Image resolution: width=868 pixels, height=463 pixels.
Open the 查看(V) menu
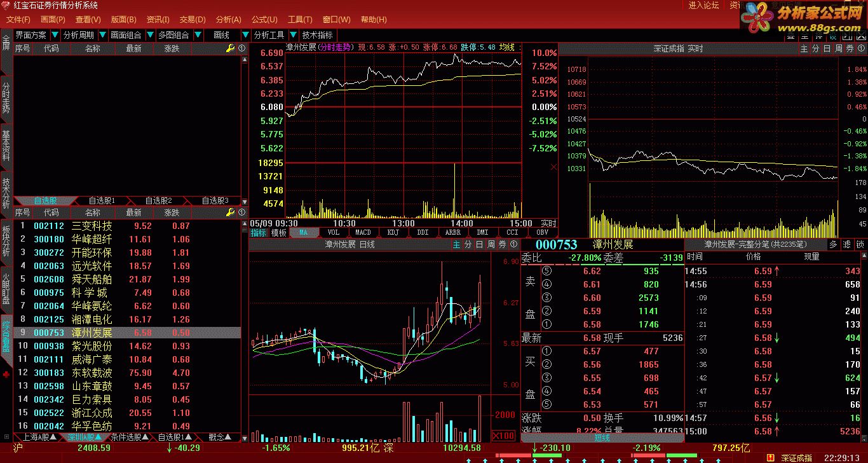87,20
